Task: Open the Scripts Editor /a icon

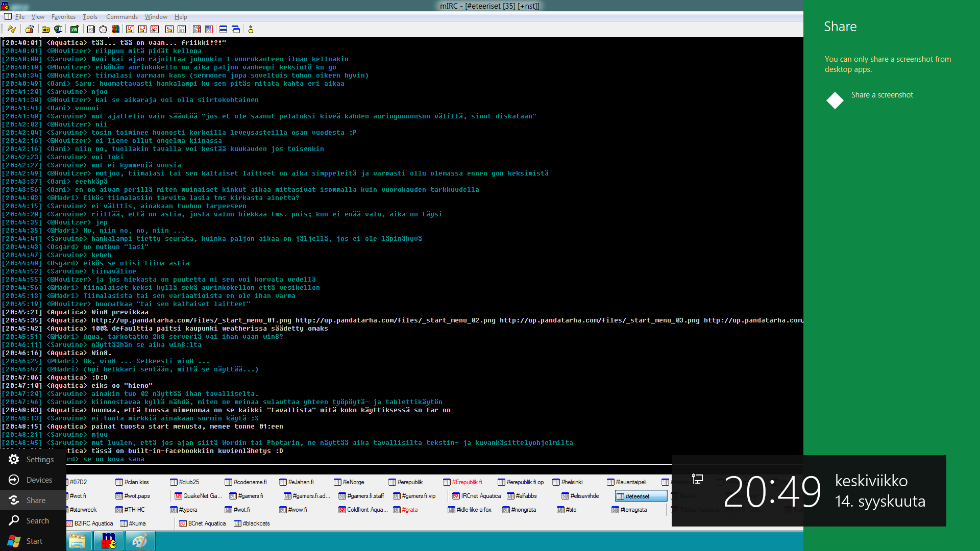Action: [75, 29]
